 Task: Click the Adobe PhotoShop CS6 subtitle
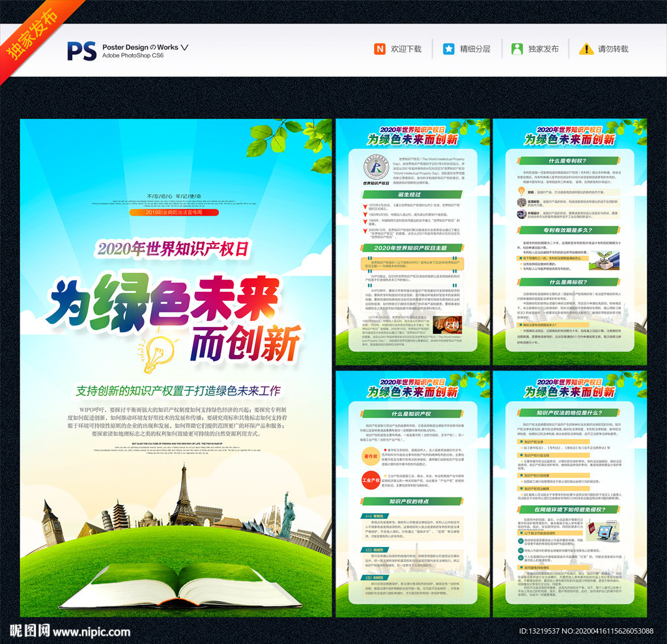tap(133, 56)
